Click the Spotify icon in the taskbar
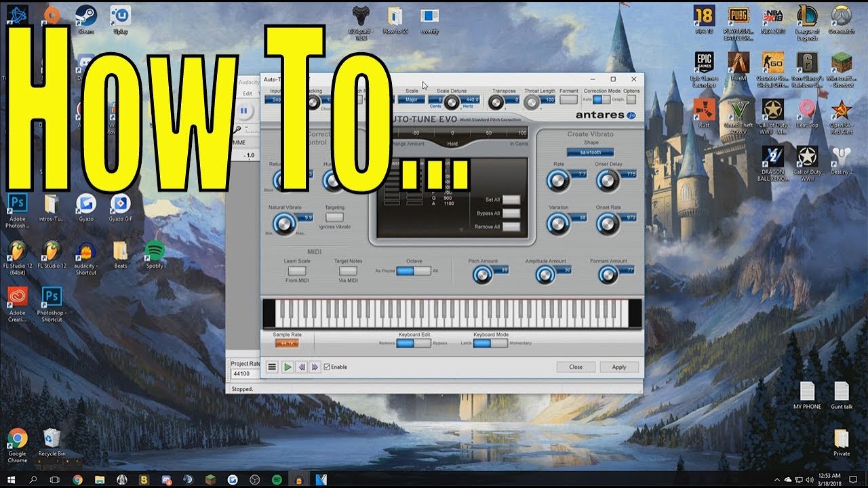 coord(277,479)
